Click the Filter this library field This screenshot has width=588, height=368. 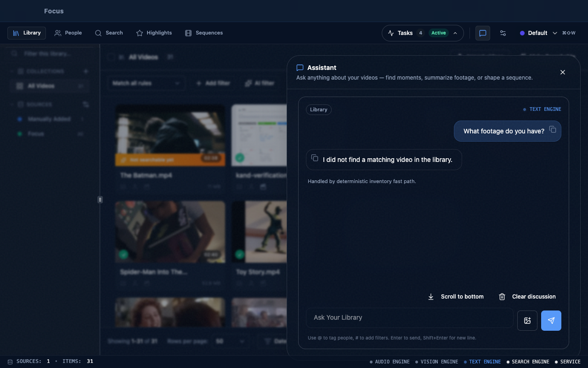tap(50, 54)
